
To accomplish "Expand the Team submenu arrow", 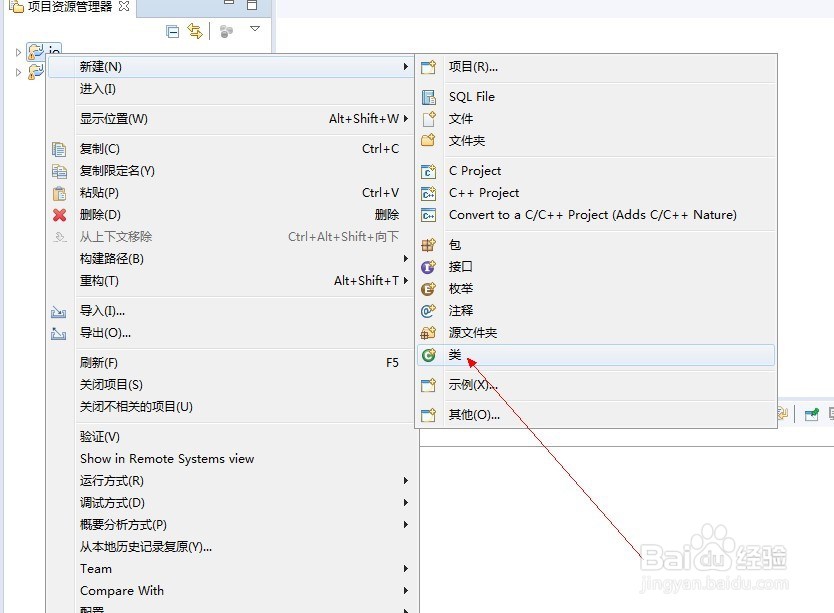I will (x=406, y=569).
